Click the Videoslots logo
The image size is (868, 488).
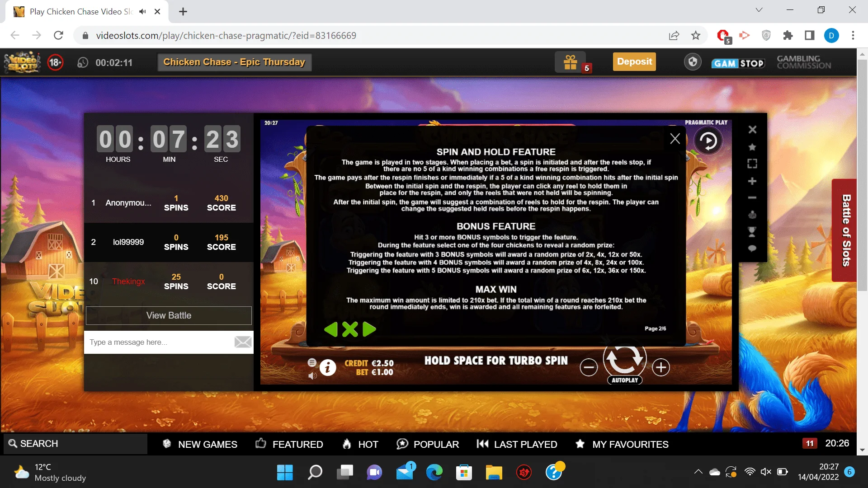22,62
